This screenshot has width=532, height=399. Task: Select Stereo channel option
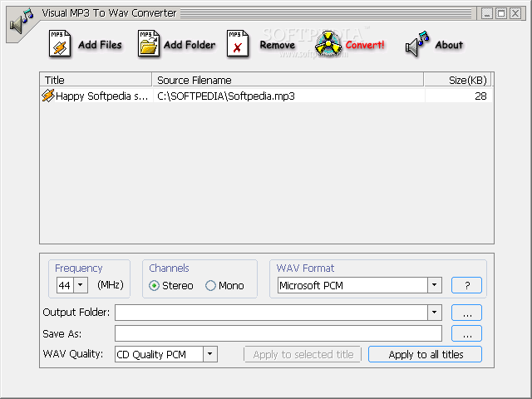171,286
